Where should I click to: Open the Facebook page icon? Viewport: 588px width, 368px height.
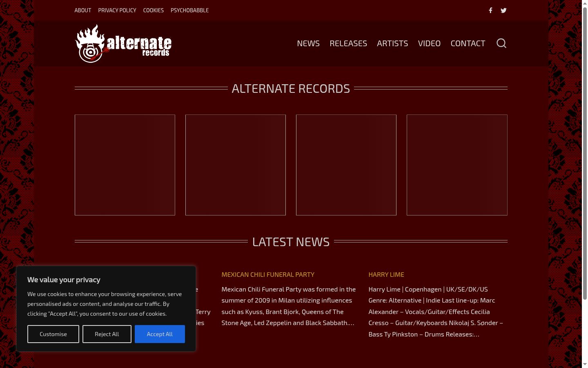[490, 10]
